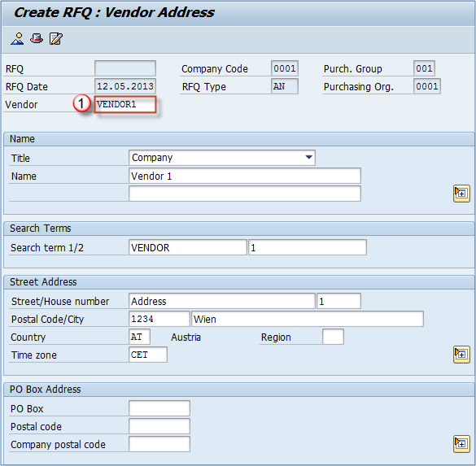
Task: Click the City field containing Wien
Action: pyautogui.click(x=308, y=319)
